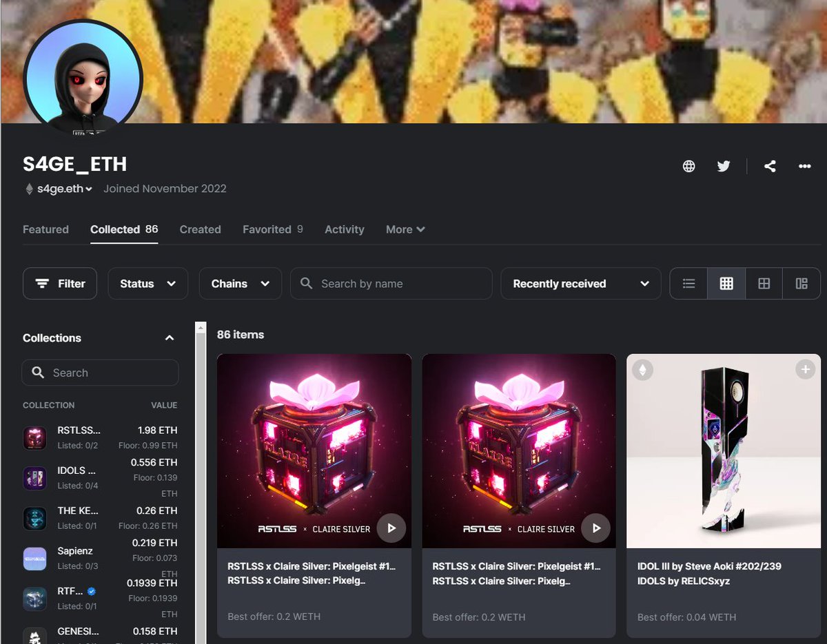Click the Joined November 2022 text
The height and width of the screenshot is (644, 827).
165,189
